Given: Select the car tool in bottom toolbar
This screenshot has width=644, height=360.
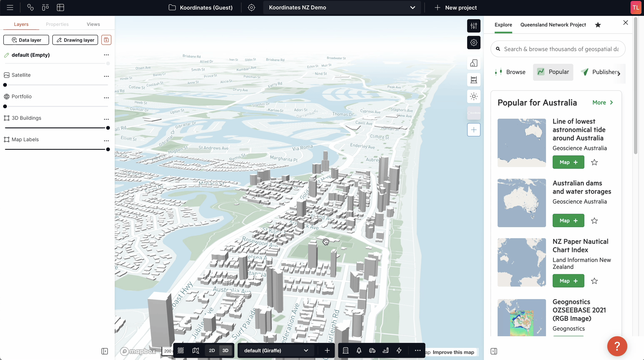Looking at the screenshot, I should click(x=372, y=351).
